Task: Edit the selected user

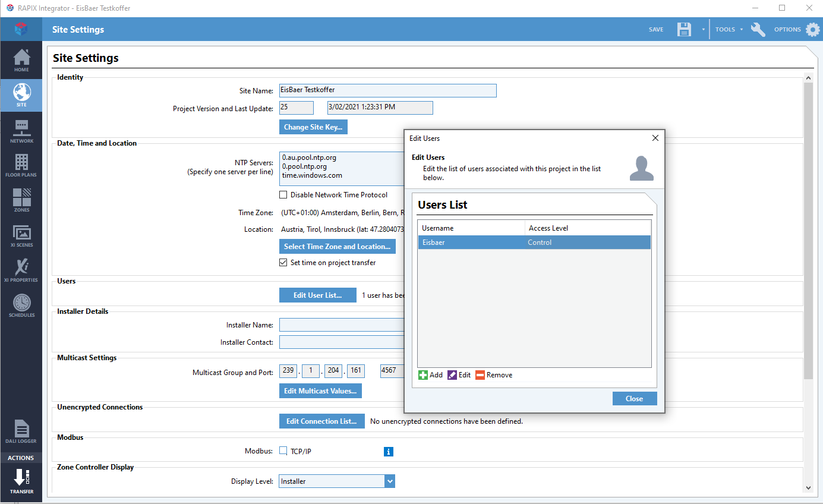Action: click(x=459, y=375)
